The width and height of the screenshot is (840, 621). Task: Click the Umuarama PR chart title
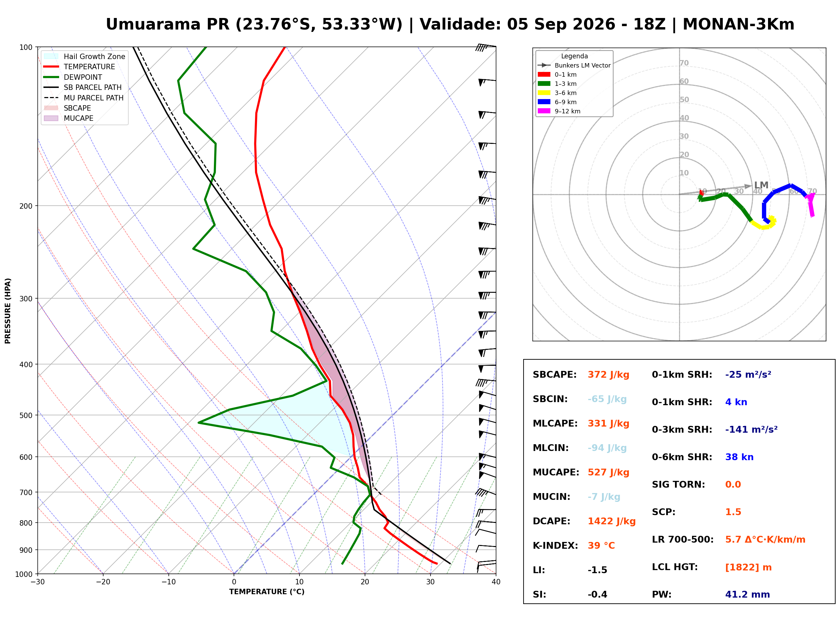tap(450, 24)
